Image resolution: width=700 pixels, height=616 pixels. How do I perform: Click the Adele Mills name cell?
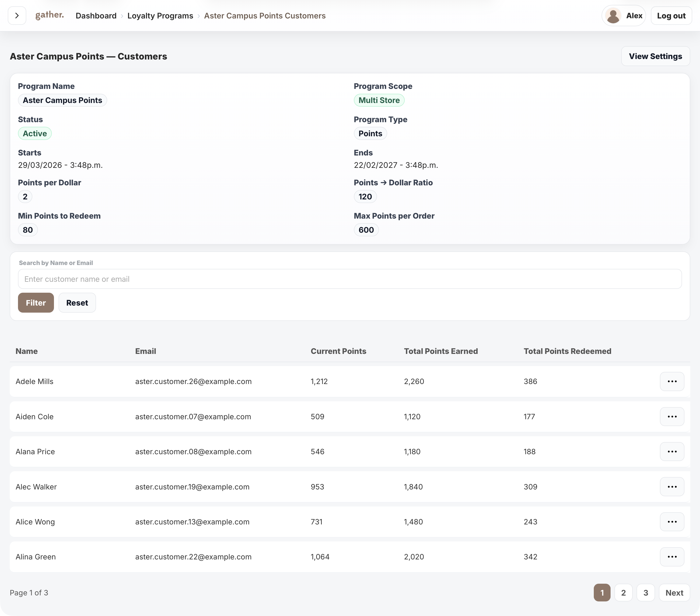point(35,381)
